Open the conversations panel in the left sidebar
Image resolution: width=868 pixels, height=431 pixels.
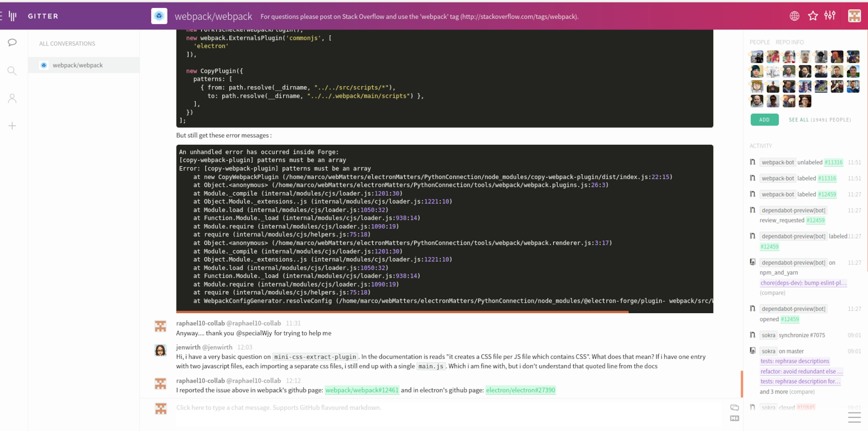coord(12,42)
